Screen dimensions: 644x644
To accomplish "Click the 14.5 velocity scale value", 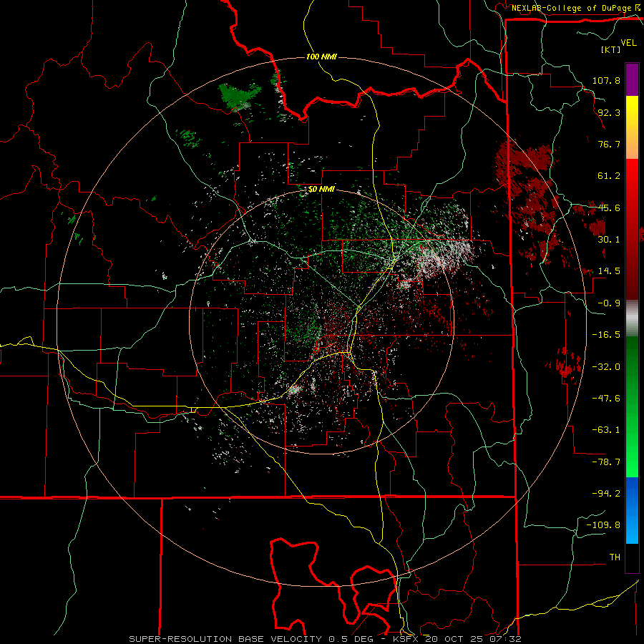I will point(609,271).
